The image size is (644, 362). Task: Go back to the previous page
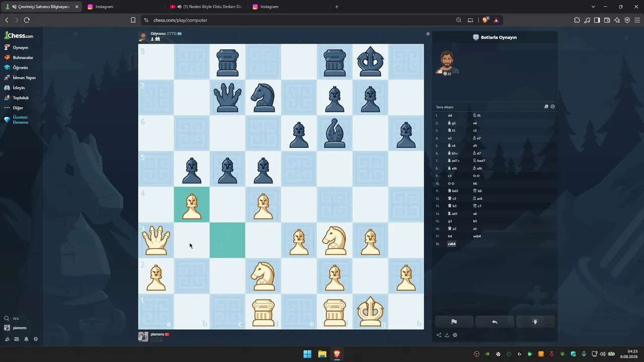pyautogui.click(x=7, y=20)
